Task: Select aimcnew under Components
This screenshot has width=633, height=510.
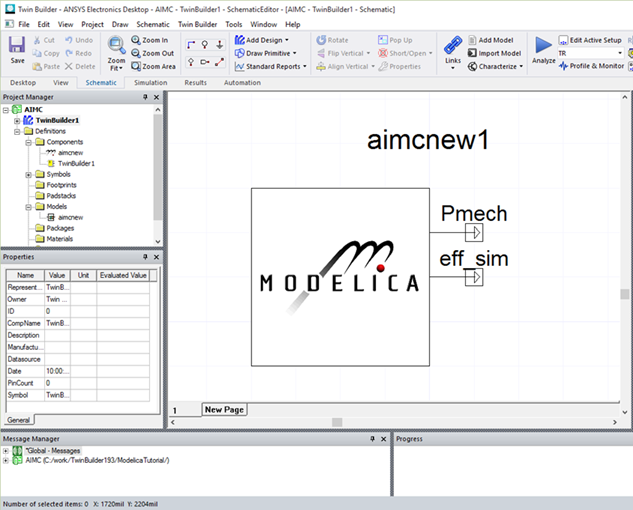Action: point(70,153)
